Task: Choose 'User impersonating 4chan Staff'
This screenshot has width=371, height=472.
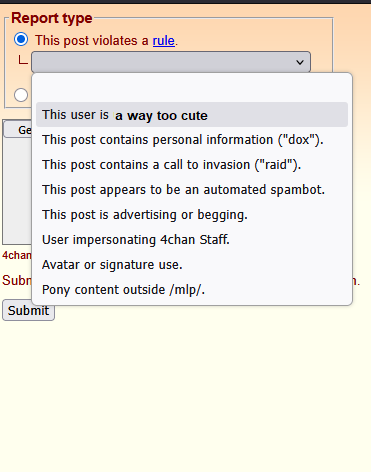Action: [x=192, y=240]
